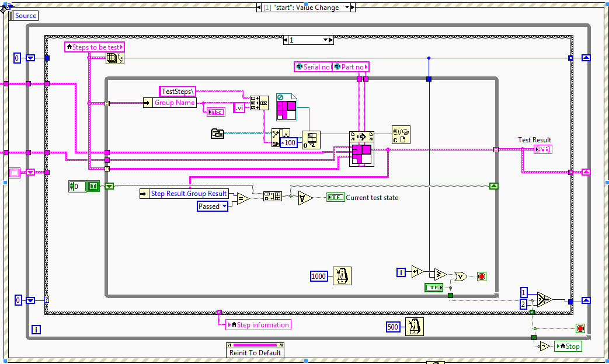Screen dimensions: 609x364
Task: Click the outer loop iteration terminal i
Action: coord(36,330)
